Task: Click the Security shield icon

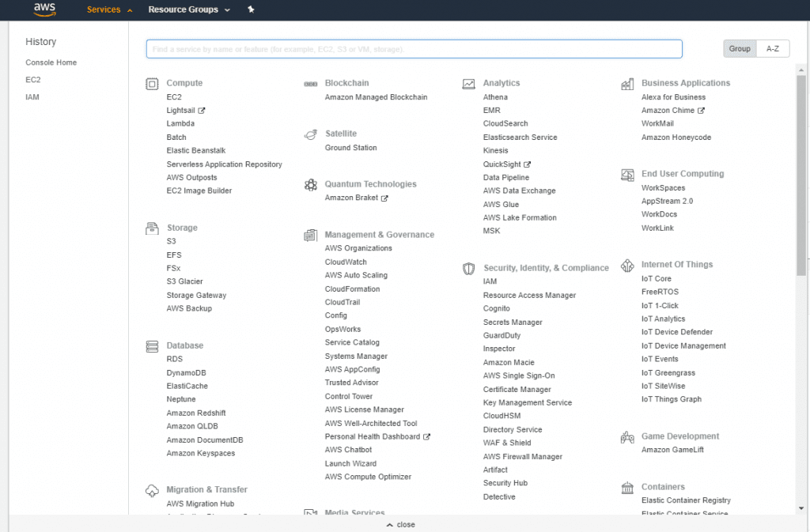Action: coord(468,269)
